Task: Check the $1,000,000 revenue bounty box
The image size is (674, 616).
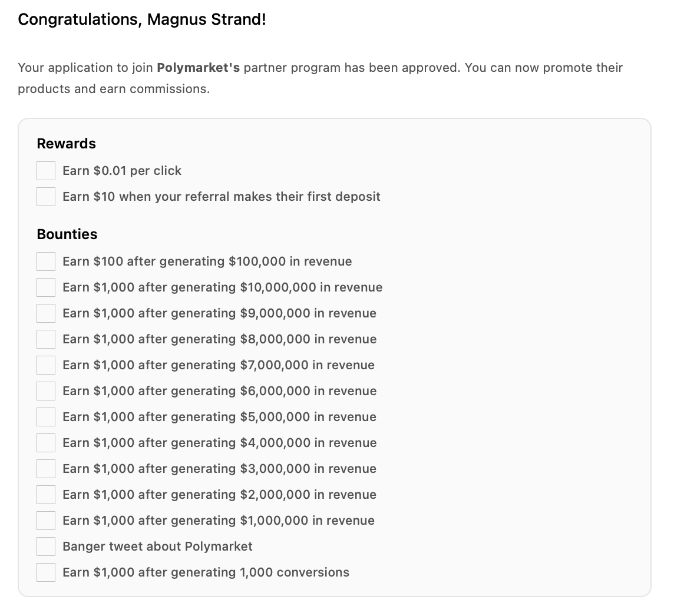Action: pos(46,521)
